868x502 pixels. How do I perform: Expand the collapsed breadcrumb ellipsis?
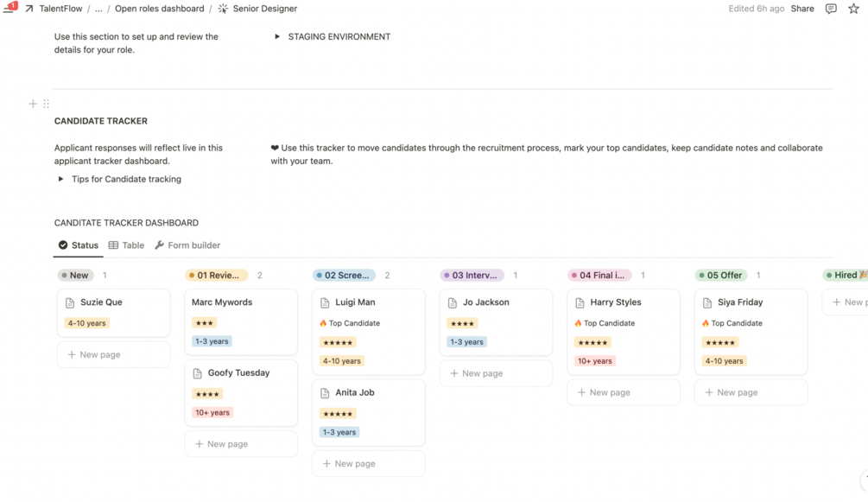point(98,9)
